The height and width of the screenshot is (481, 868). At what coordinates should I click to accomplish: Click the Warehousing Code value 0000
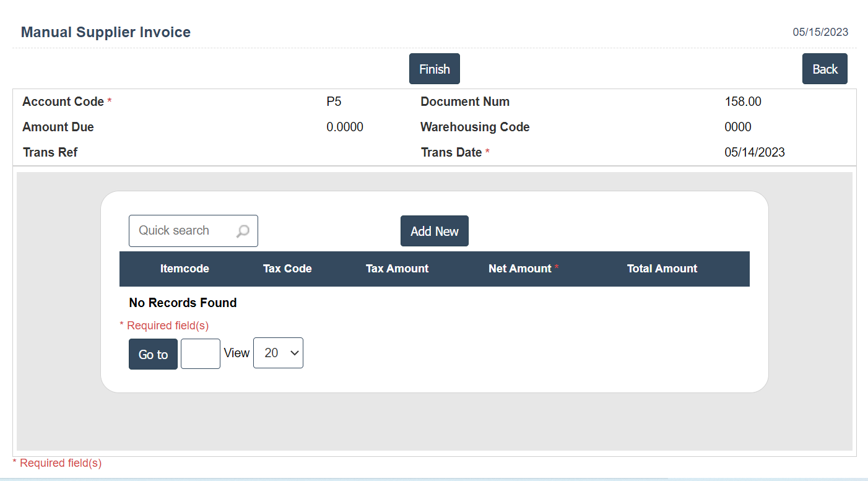738,127
